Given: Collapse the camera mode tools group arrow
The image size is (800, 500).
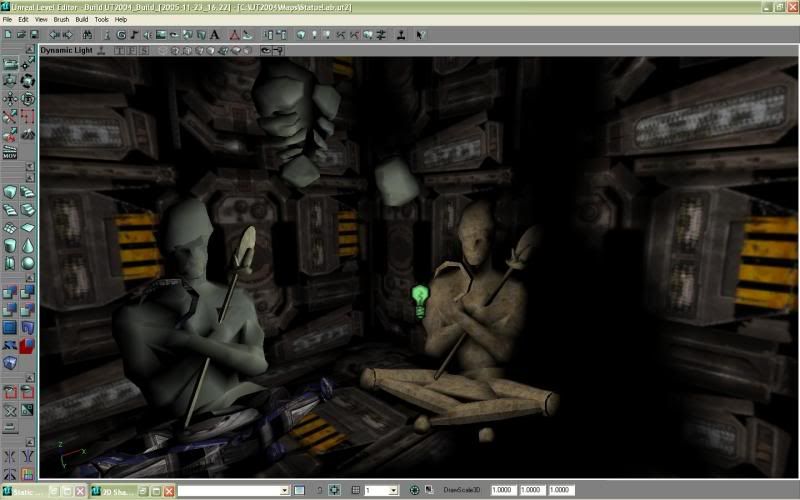Looking at the screenshot, I should [30, 49].
